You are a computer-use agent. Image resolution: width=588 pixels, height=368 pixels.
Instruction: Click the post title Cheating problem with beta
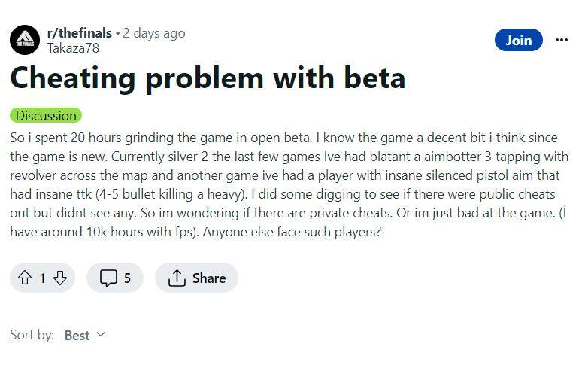(208, 78)
